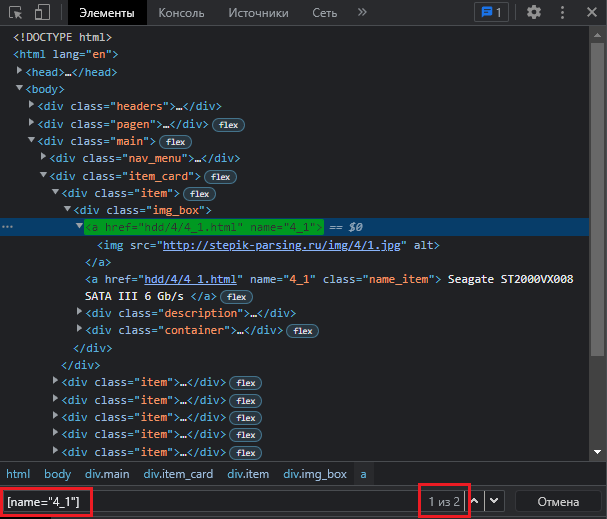Open the DevTools settings gear

534,13
